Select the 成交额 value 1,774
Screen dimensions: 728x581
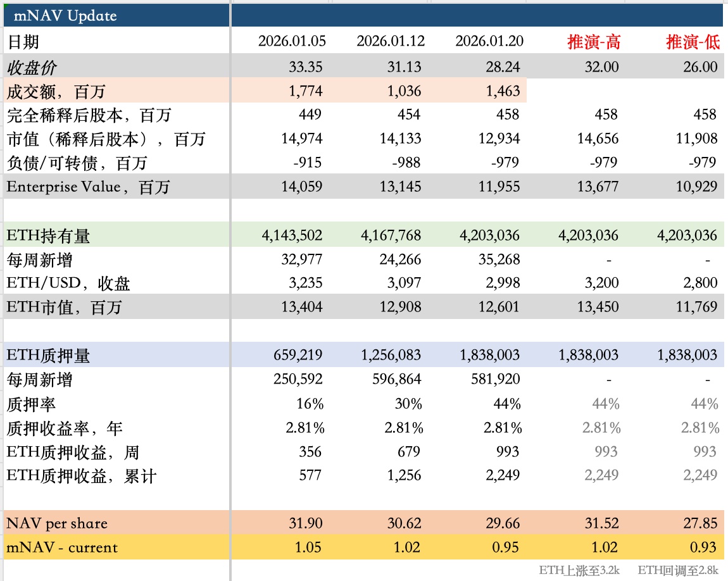point(306,91)
